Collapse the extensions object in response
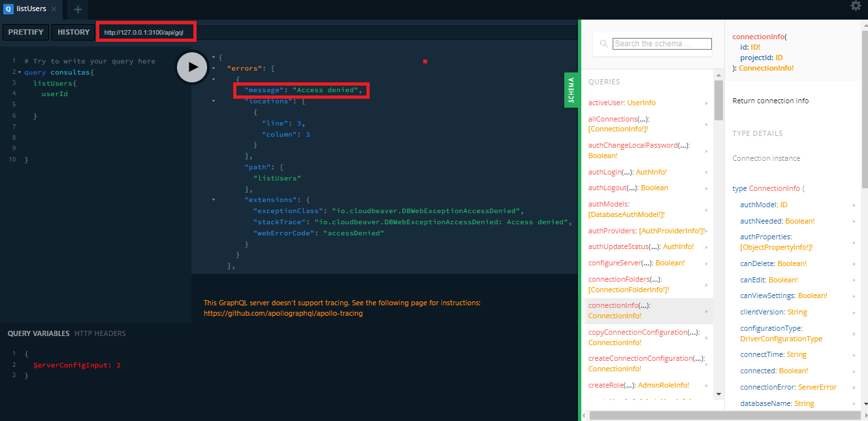This screenshot has width=868, height=421. coord(214,199)
